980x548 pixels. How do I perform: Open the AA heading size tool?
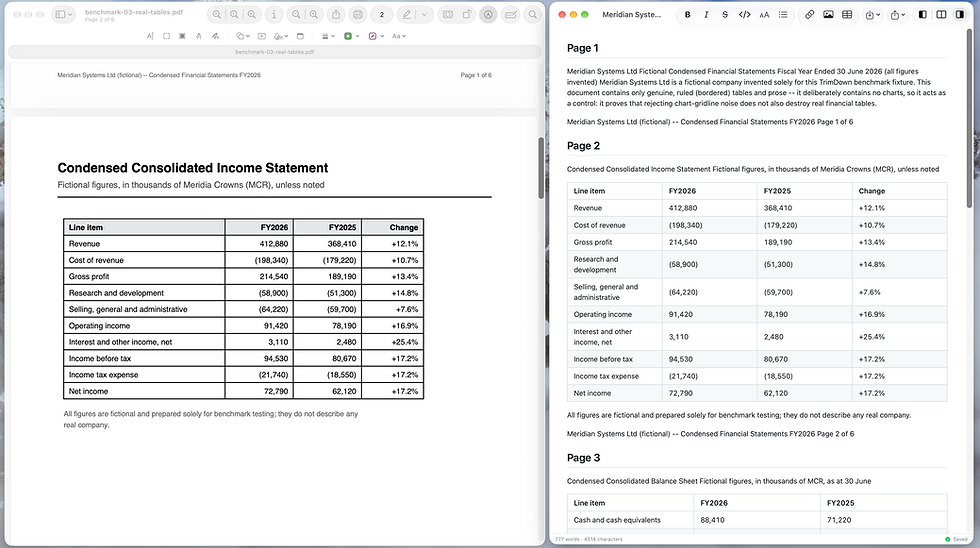click(764, 14)
